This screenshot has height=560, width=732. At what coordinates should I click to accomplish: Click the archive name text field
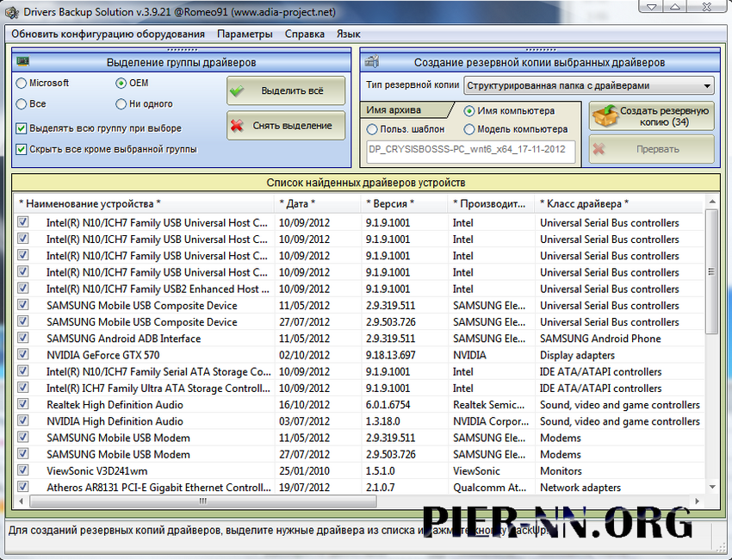pos(470,151)
